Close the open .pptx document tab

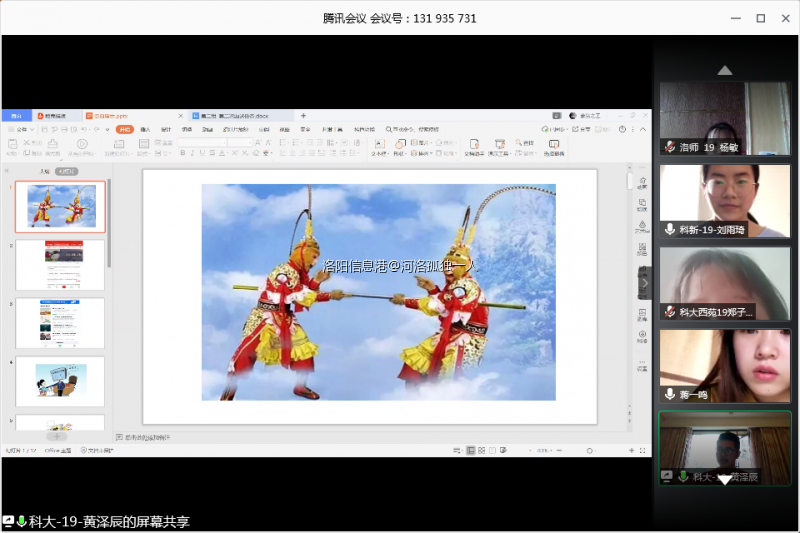180,116
